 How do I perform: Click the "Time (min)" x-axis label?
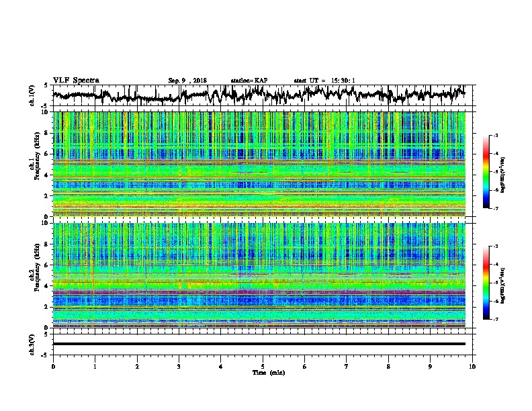point(269,373)
